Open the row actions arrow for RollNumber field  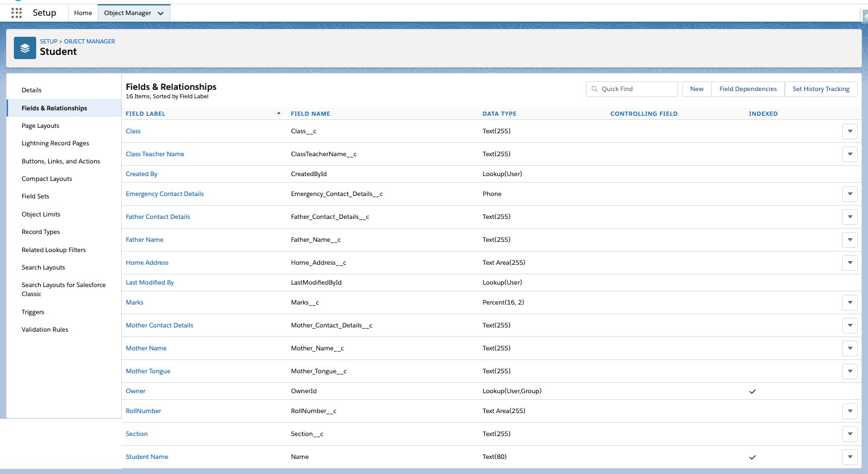pos(850,411)
